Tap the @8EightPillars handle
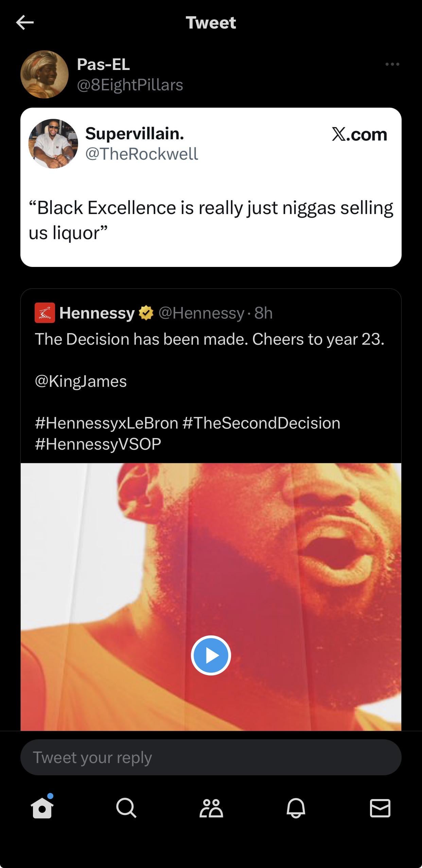This screenshot has width=422, height=868. (x=130, y=85)
